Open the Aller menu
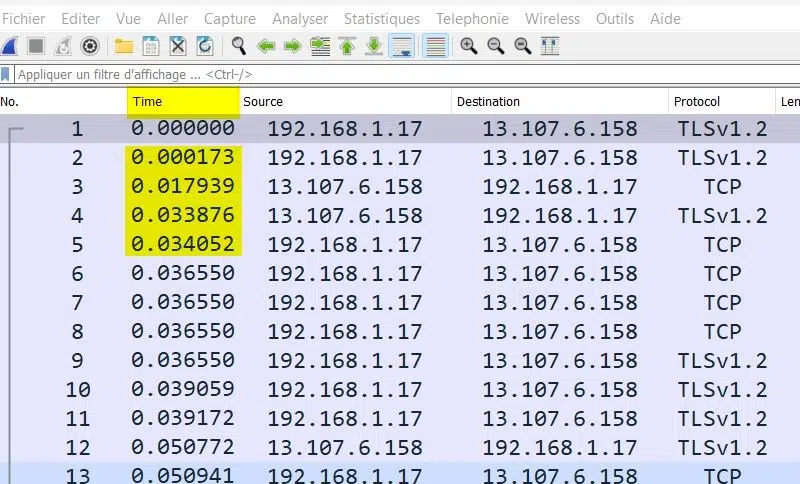This screenshot has width=800, height=484. click(x=172, y=19)
